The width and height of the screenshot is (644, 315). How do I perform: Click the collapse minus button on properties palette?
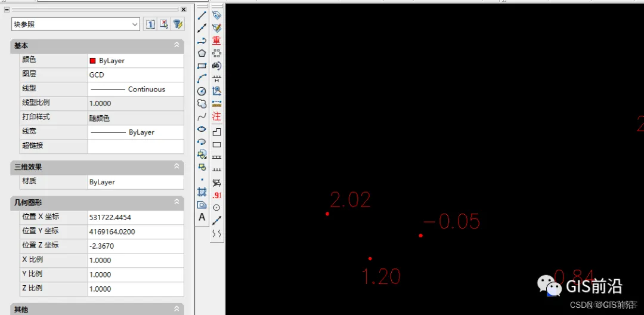[x=7, y=10]
